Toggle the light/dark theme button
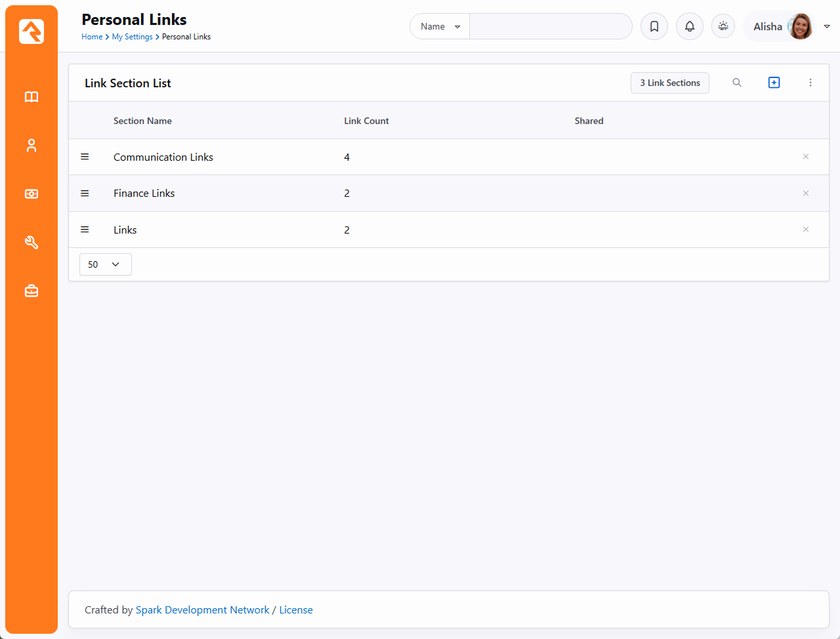 tap(723, 26)
